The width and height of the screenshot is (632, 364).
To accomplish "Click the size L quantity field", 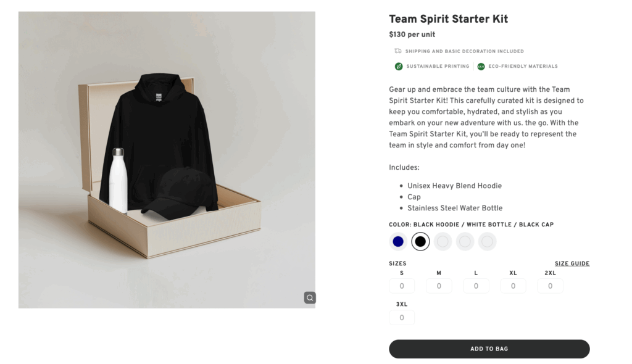I will 476,286.
